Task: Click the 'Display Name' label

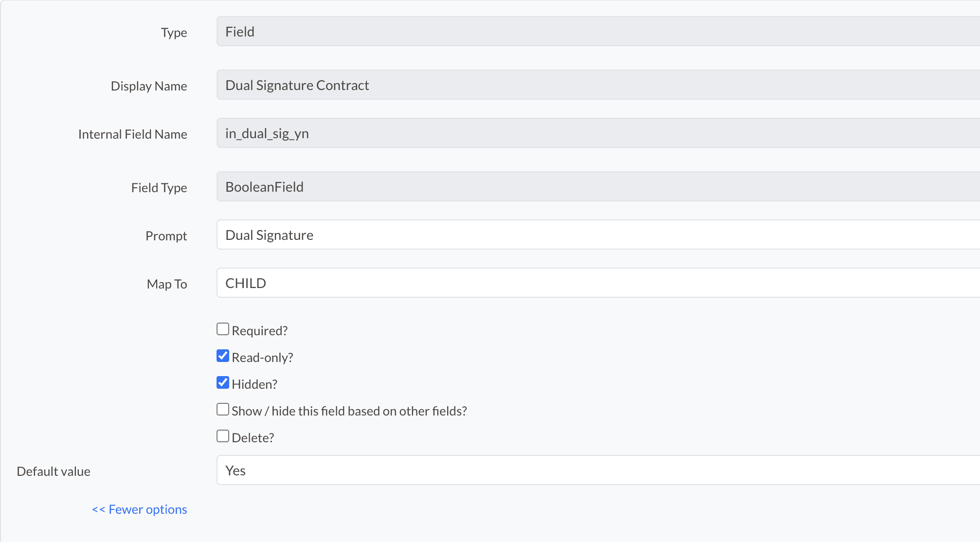Action: click(x=149, y=86)
